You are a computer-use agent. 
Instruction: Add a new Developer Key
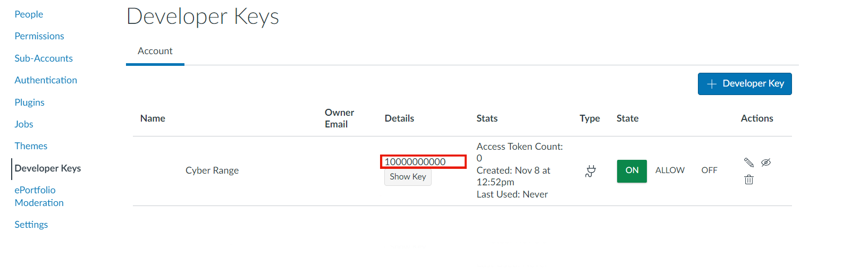(744, 84)
